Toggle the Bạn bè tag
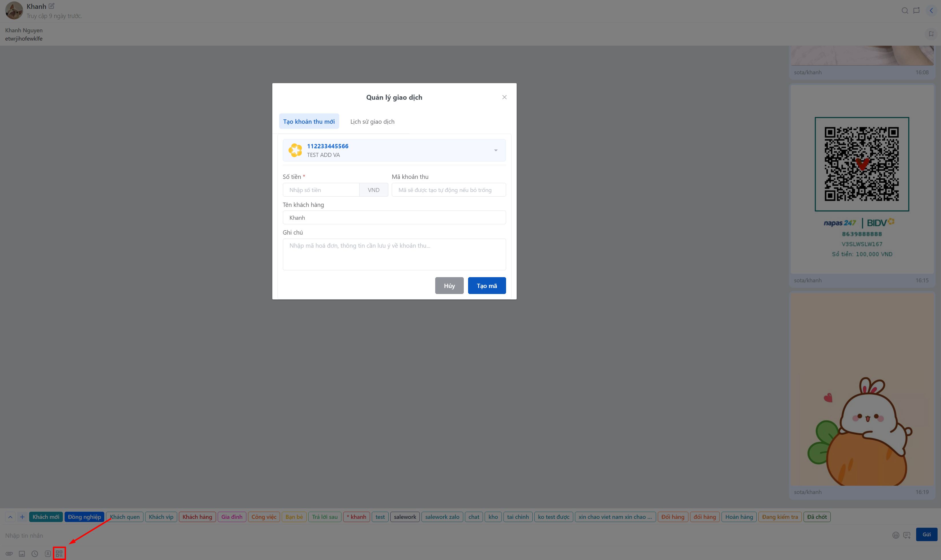The width and height of the screenshot is (941, 560). (x=294, y=517)
